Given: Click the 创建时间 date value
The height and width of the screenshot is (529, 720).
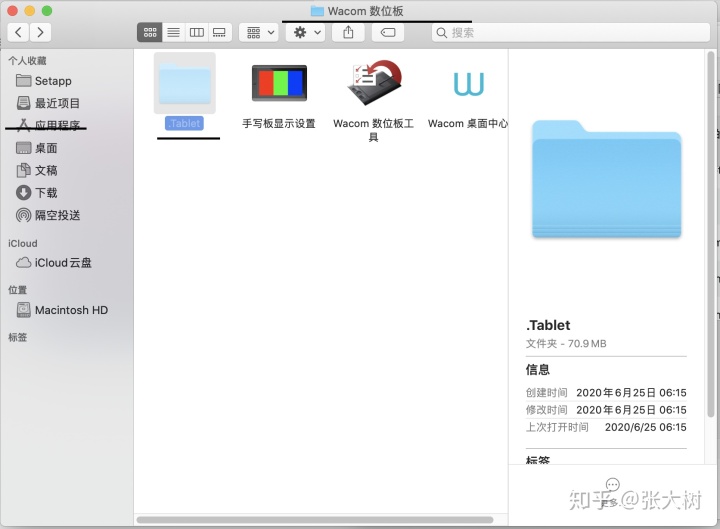Looking at the screenshot, I should [x=631, y=393].
